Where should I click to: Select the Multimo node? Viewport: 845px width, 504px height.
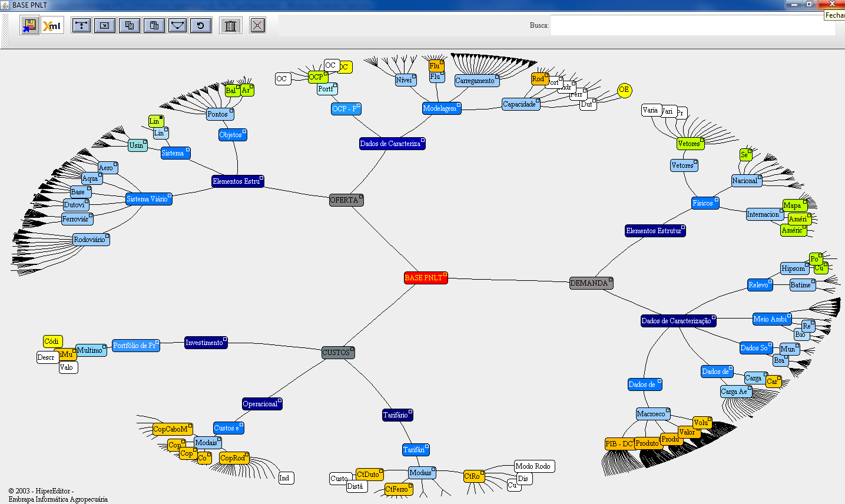92,350
